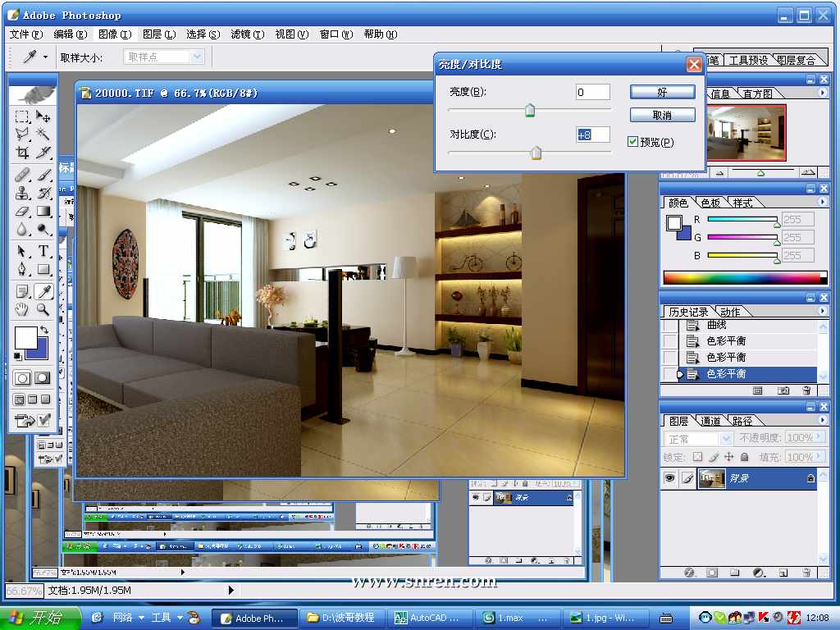Select the Shape tool
This screenshot has height=630, width=840.
click(x=43, y=269)
